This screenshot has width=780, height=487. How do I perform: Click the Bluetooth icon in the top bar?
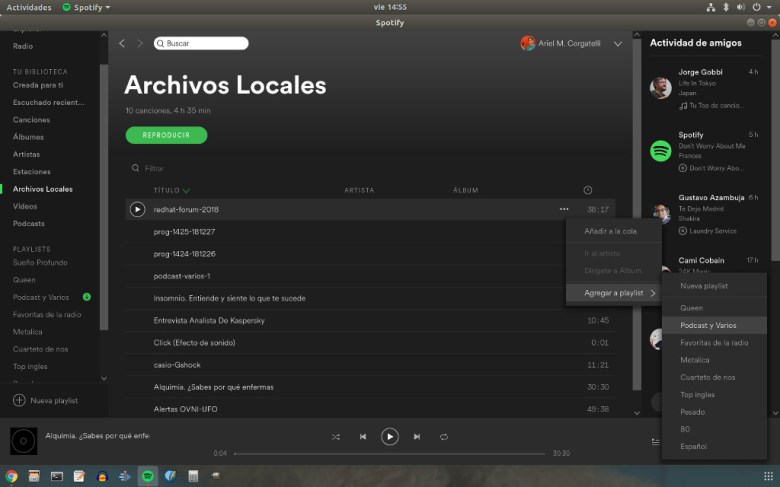click(x=726, y=7)
